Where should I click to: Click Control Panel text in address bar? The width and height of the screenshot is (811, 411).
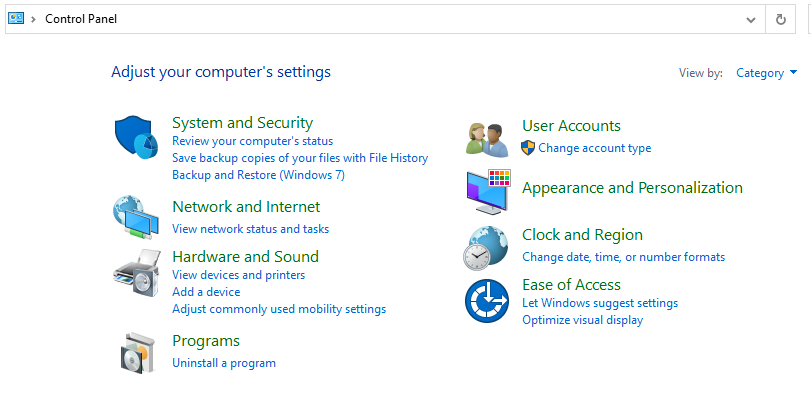81,19
